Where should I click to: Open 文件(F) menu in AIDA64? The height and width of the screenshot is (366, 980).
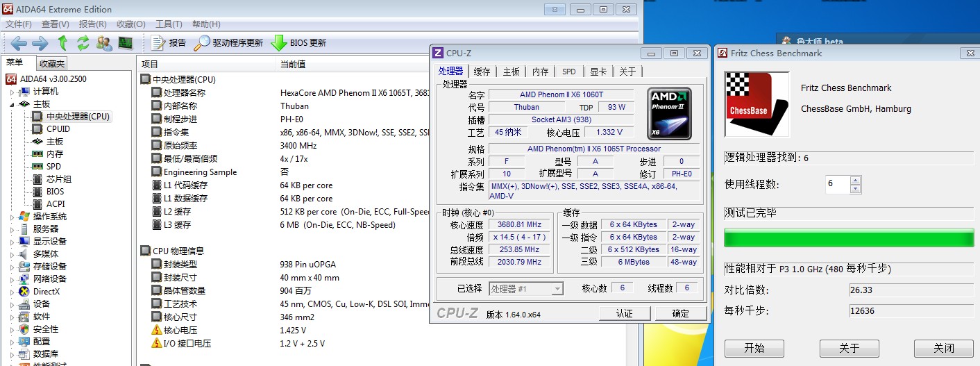point(19,24)
